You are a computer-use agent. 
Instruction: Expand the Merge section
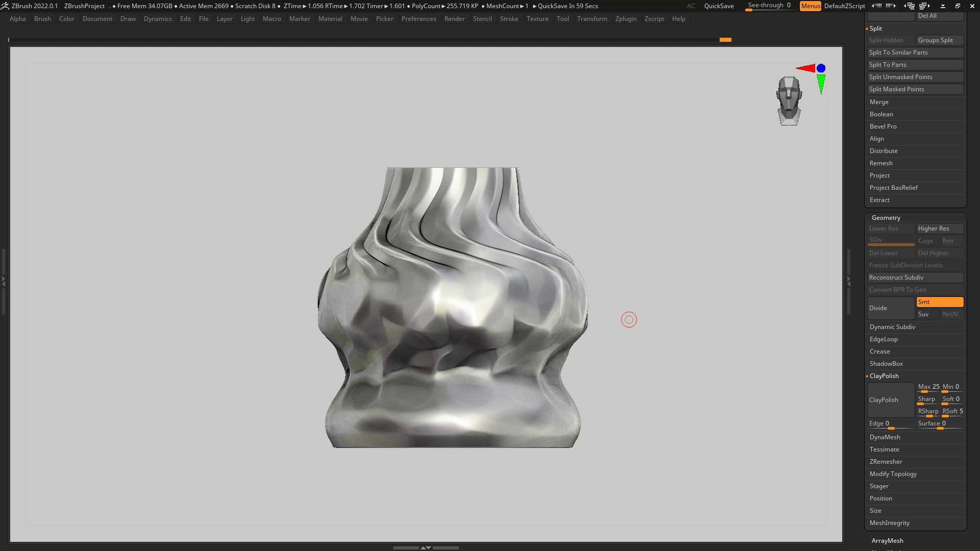pos(879,102)
